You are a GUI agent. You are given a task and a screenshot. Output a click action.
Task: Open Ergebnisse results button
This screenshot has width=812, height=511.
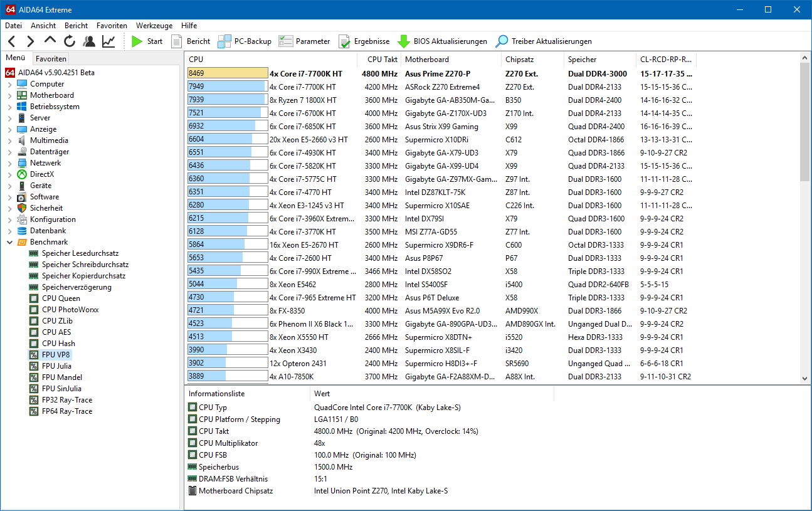[364, 41]
